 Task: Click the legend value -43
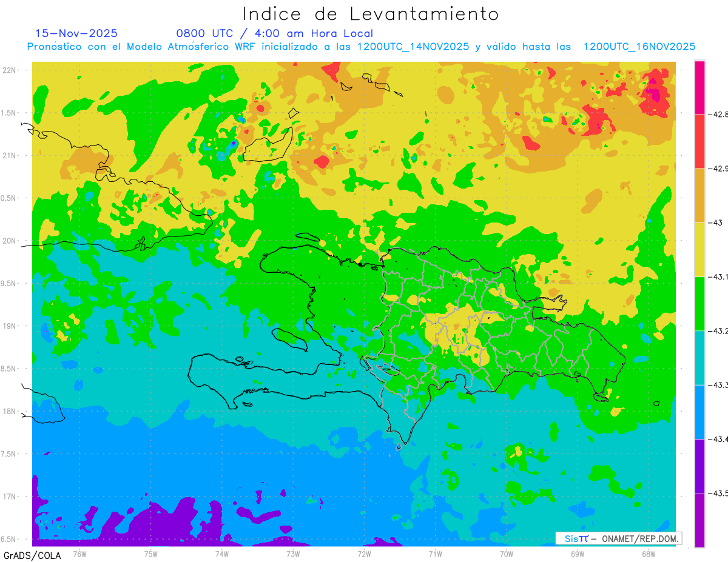[716, 222]
